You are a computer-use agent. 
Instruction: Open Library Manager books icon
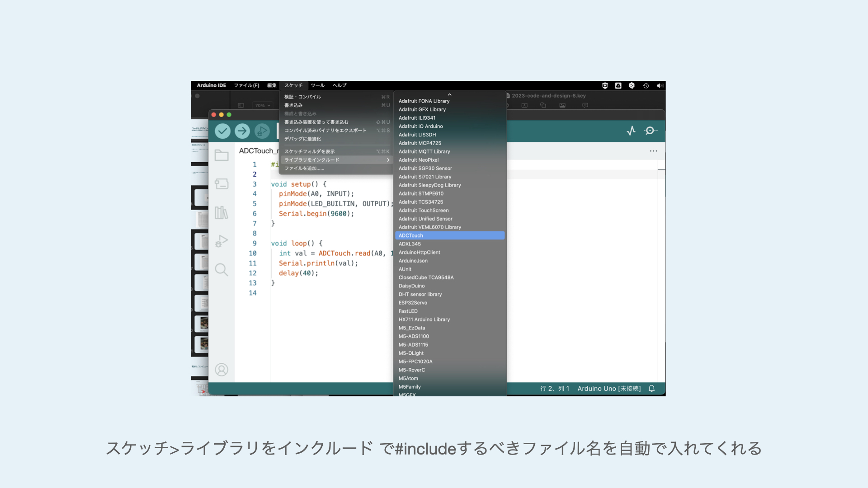coord(222,212)
